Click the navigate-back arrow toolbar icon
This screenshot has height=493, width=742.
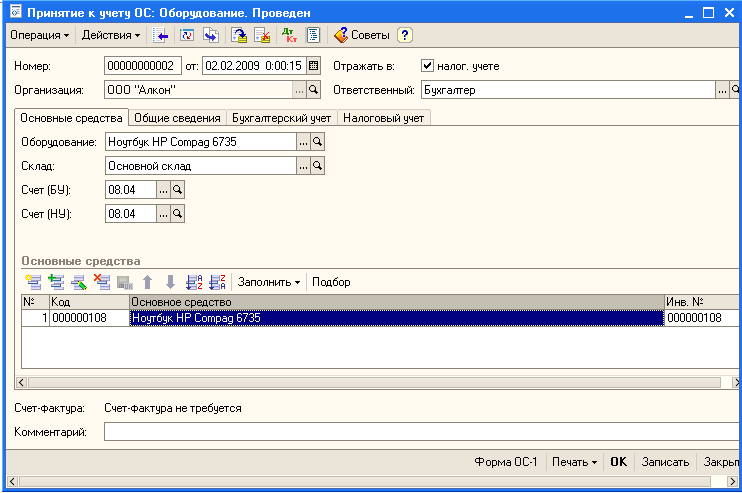tap(161, 35)
